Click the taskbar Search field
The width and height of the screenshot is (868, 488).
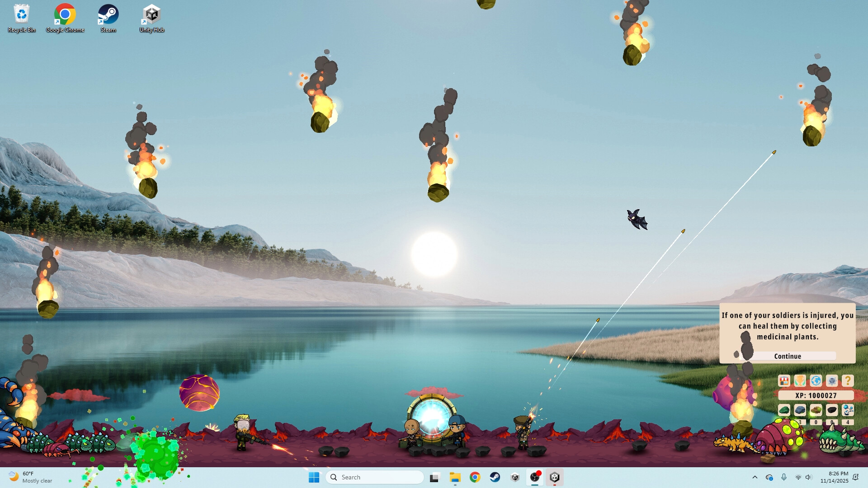[x=374, y=477]
